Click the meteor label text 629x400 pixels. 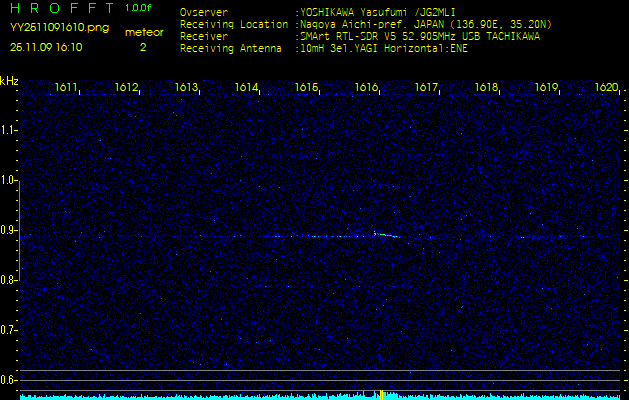pyautogui.click(x=142, y=32)
